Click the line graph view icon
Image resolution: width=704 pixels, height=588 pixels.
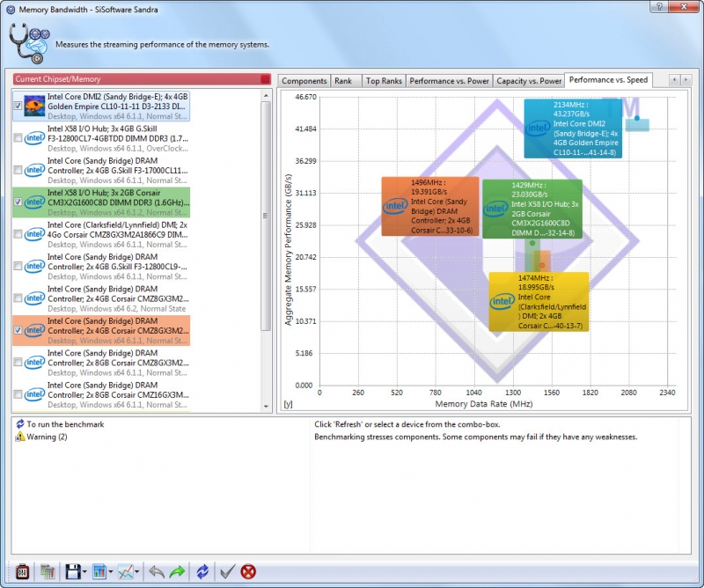coord(125,571)
